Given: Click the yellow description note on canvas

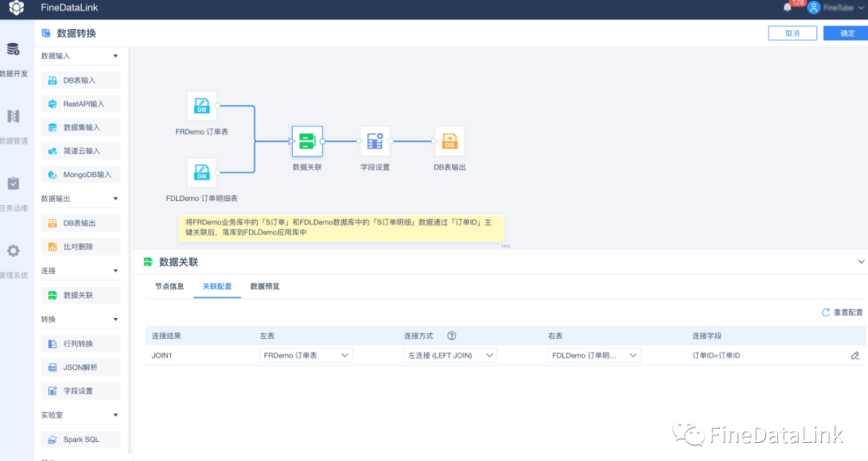Looking at the screenshot, I should point(341,227).
